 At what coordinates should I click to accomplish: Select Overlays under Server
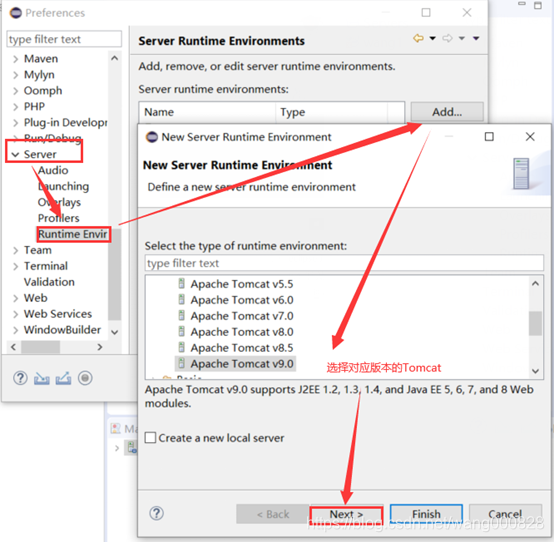point(59,202)
